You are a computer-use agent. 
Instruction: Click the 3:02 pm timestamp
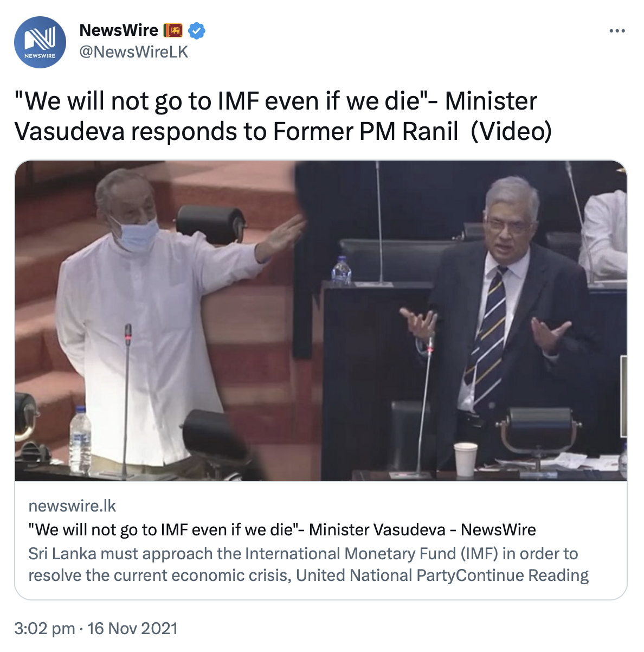pyautogui.click(x=44, y=629)
